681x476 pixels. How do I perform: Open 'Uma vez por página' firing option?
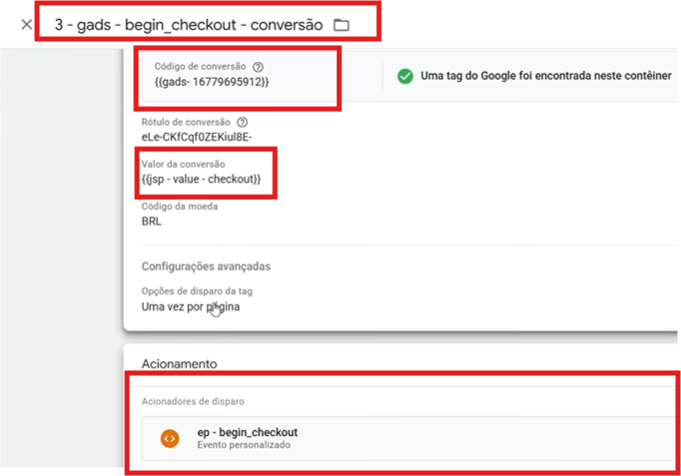191,307
